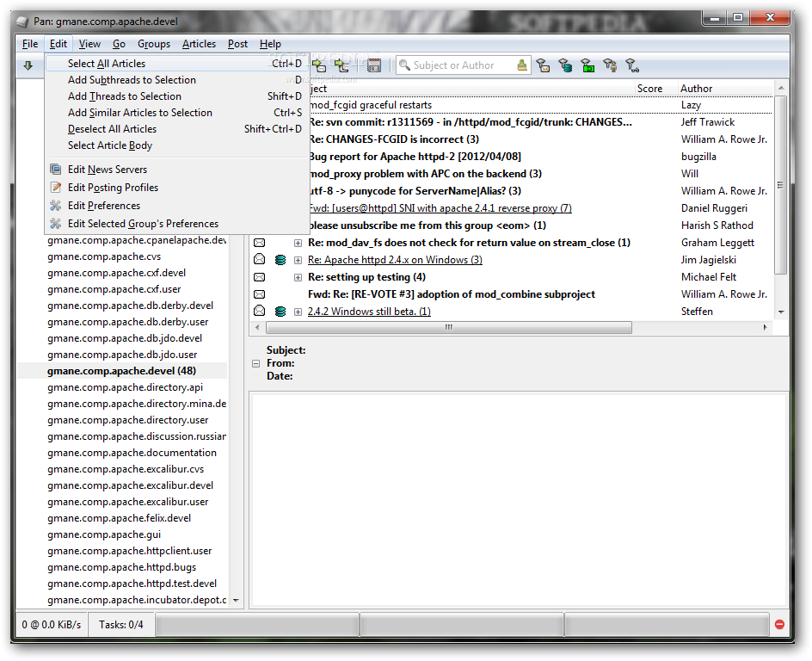Click right arrow of article list horizontal scrollbar
The width and height of the screenshot is (812, 661).
tap(765, 327)
